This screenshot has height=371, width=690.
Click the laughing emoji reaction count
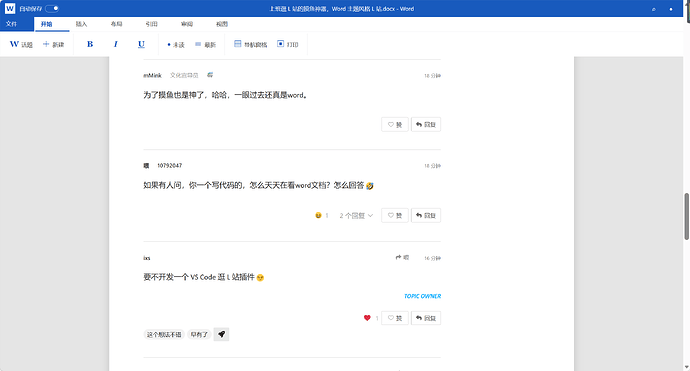322,215
